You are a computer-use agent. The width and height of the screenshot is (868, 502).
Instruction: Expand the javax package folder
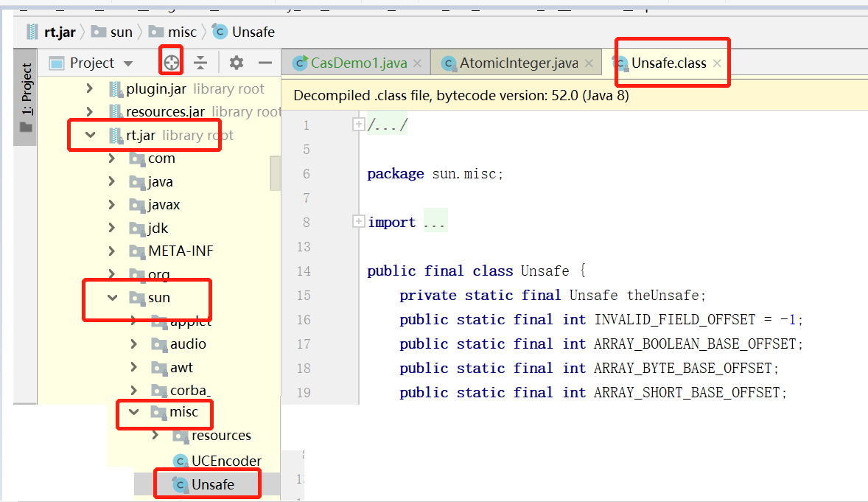(112, 204)
